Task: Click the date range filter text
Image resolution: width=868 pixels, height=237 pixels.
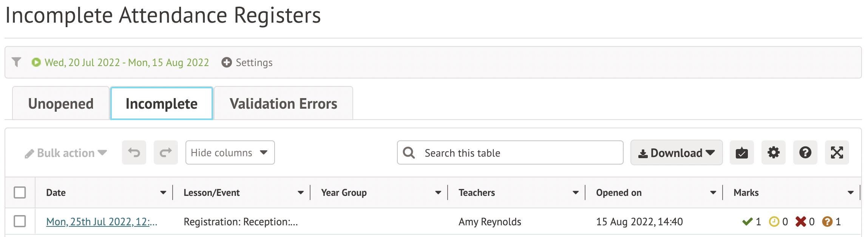Action: tap(127, 62)
